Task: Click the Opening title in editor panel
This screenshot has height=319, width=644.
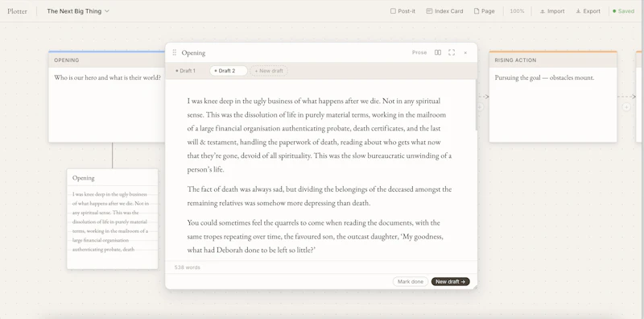Action: pyautogui.click(x=193, y=52)
